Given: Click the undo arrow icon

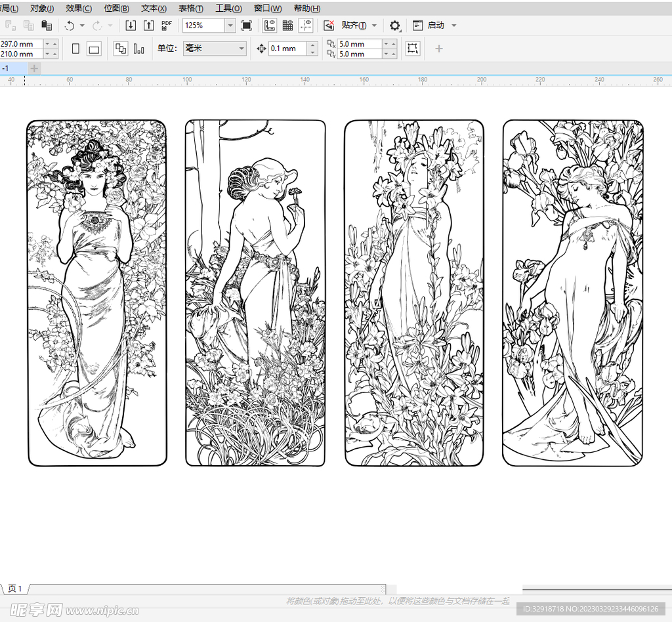Looking at the screenshot, I should click(70, 26).
